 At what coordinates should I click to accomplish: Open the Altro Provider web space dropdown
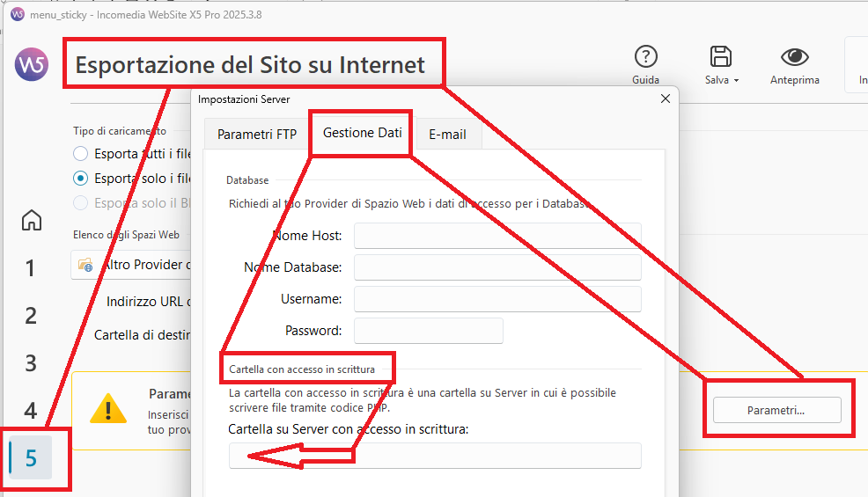point(132,264)
